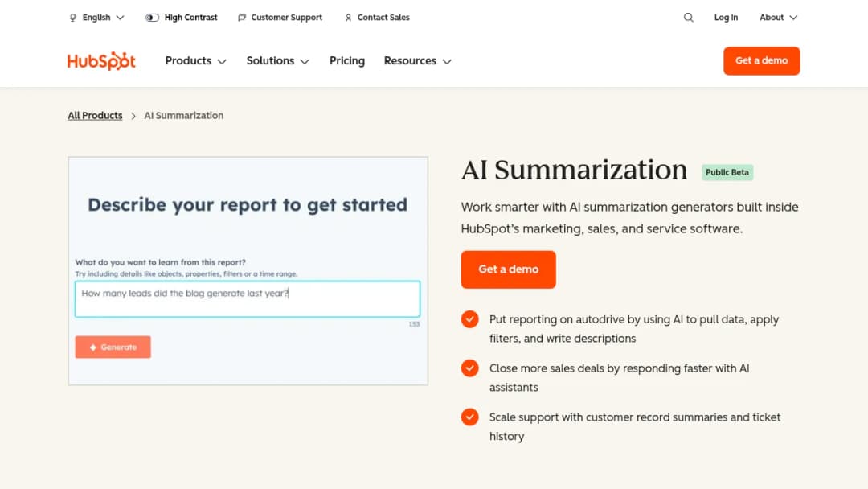Click the Customer Support chat icon
The height and width of the screenshot is (489, 868).
(x=242, y=18)
